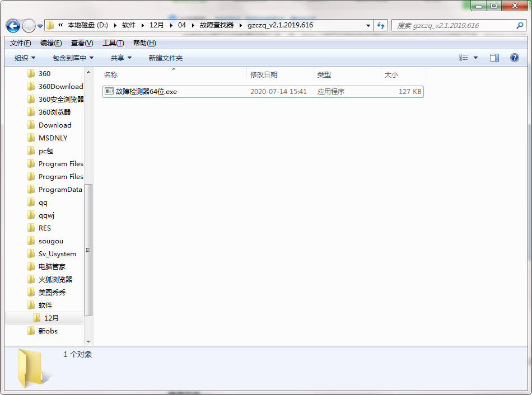The width and height of the screenshot is (532, 395).
Task: Click 04 in the address path
Action: pos(182,25)
